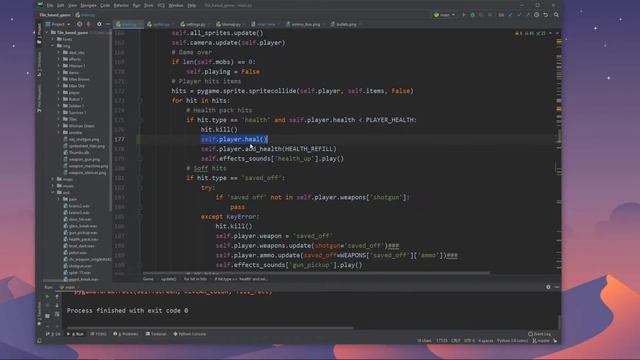Image resolution: width=640 pixels, height=360 pixels.
Task: Click the editor horizontal scrollbar
Action: point(316,273)
